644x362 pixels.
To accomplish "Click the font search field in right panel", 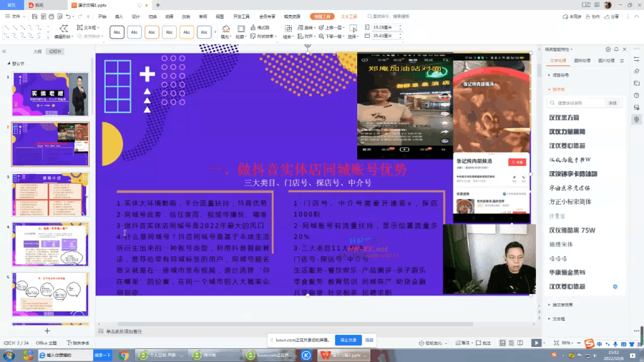I will [578, 103].
